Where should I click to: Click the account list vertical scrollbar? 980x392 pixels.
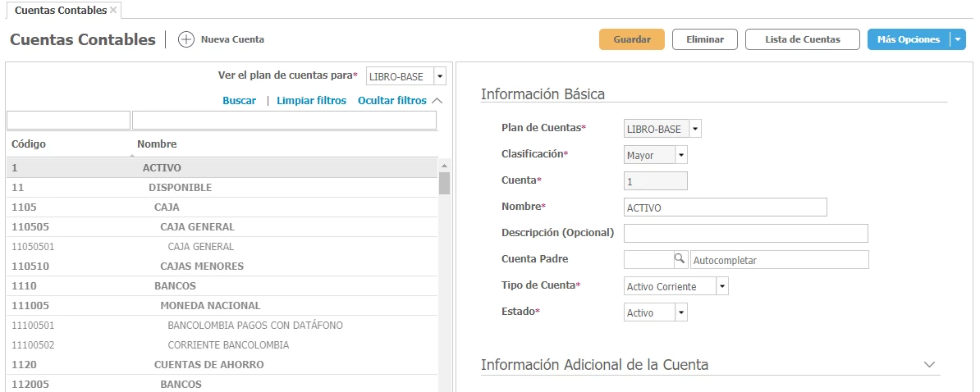(x=444, y=183)
